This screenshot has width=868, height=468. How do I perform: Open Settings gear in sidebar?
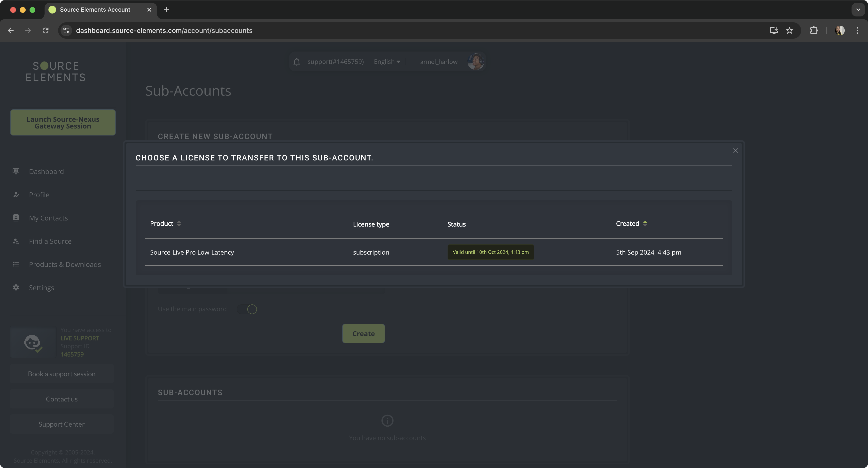point(16,287)
